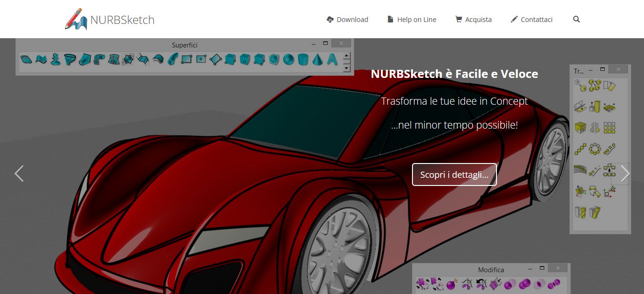Click the Trasforma le tue idee in Concept text
644x294 pixels.
tap(454, 101)
